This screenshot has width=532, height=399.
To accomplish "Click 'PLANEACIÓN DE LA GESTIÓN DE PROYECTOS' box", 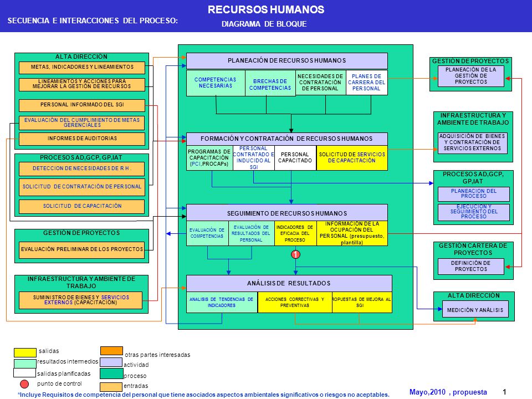I will click(471, 76).
